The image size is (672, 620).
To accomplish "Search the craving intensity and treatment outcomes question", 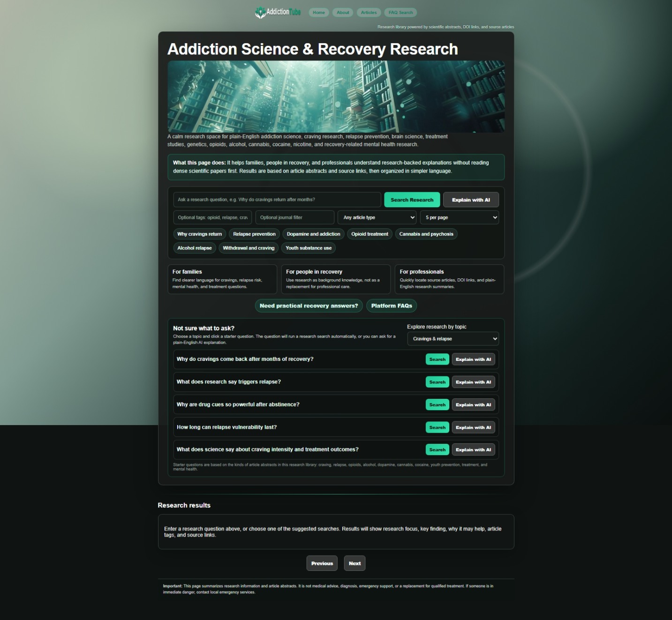I will [x=438, y=449].
